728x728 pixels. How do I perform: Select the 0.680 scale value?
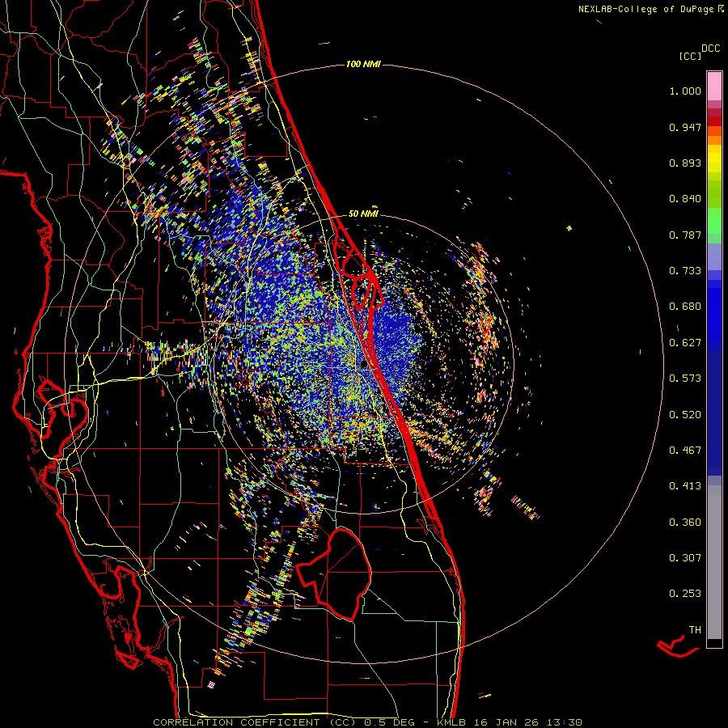685,307
